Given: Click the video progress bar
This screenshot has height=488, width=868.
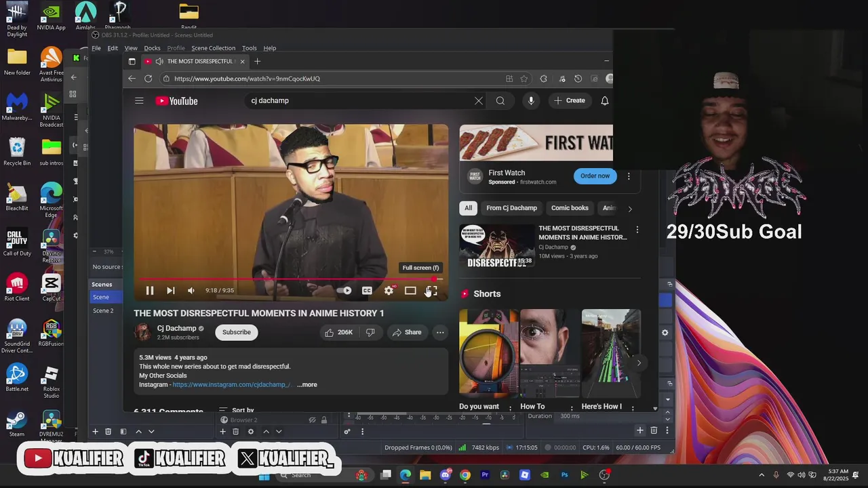Looking at the screenshot, I should 291,279.
